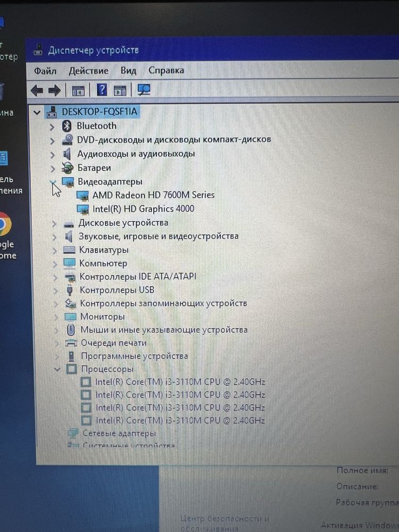Click the IDE ATA/ATAPI controller icon
The width and height of the screenshot is (399, 532).
click(70, 277)
